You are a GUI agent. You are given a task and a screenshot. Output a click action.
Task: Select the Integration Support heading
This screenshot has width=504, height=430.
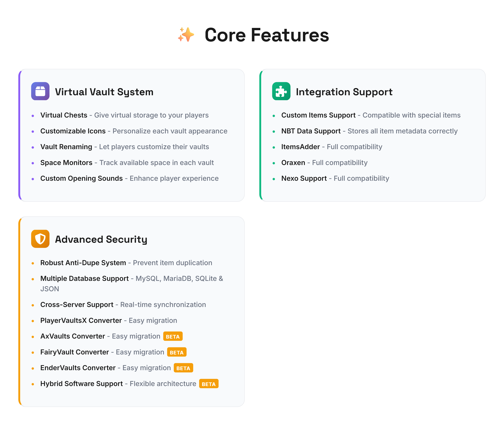coord(344,92)
